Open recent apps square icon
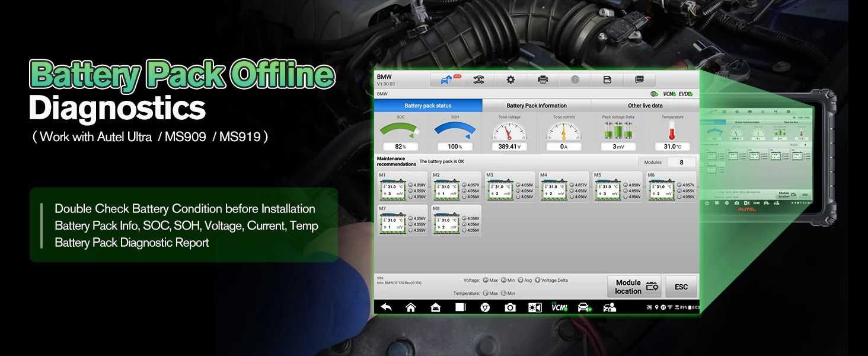Image resolution: width=868 pixels, height=356 pixels. (461, 307)
